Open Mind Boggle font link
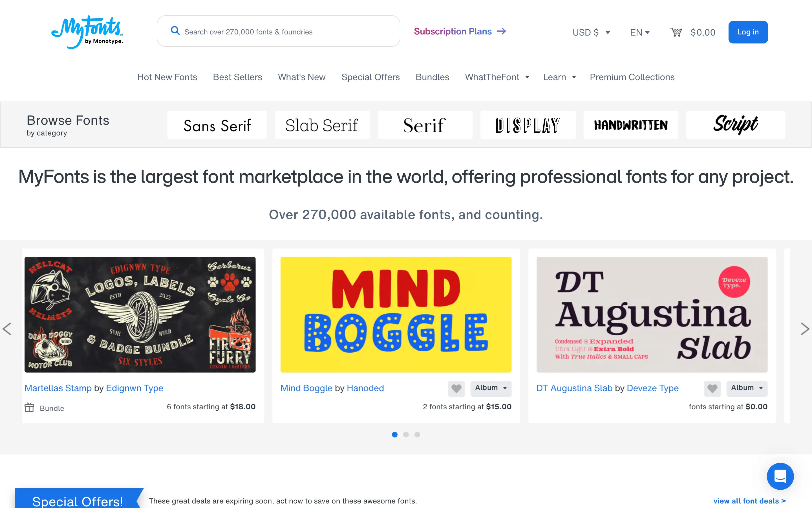The image size is (812, 508). click(306, 388)
